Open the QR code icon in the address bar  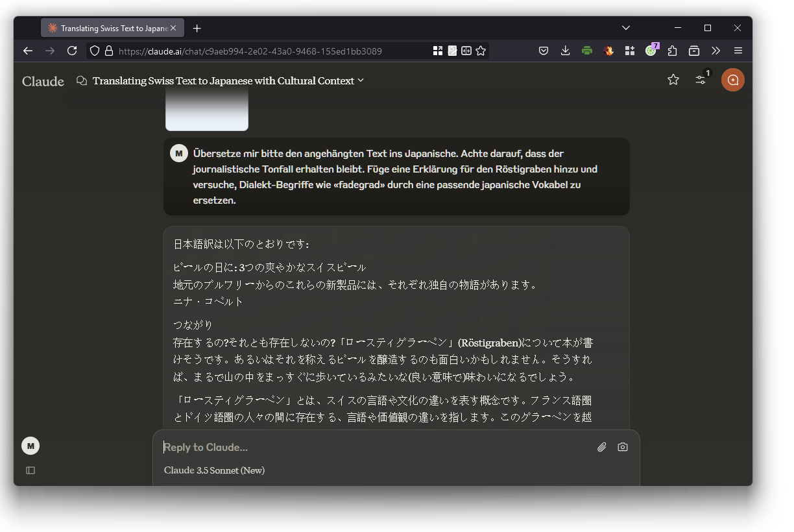pyautogui.click(x=438, y=51)
